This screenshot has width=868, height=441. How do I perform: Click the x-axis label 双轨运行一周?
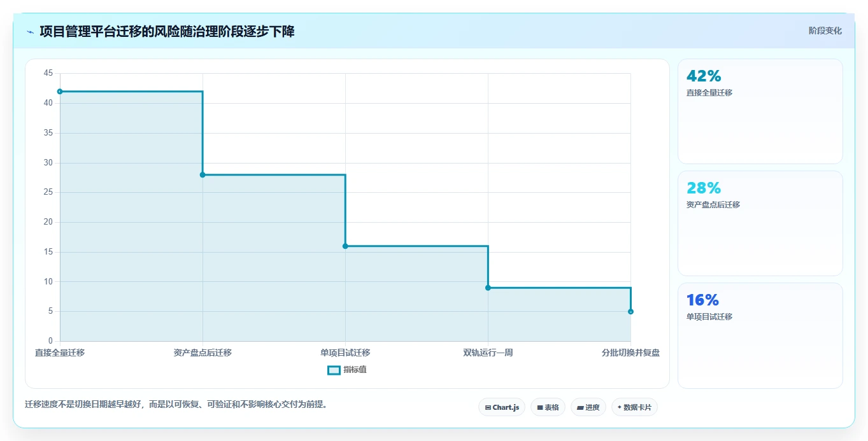tap(488, 353)
